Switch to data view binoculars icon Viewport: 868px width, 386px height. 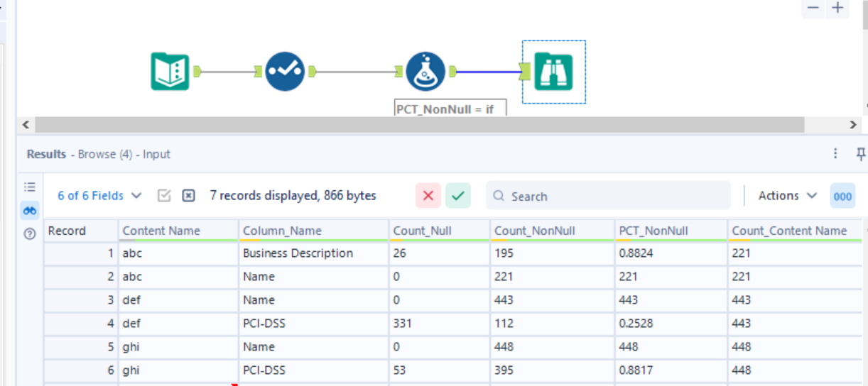[x=30, y=210]
